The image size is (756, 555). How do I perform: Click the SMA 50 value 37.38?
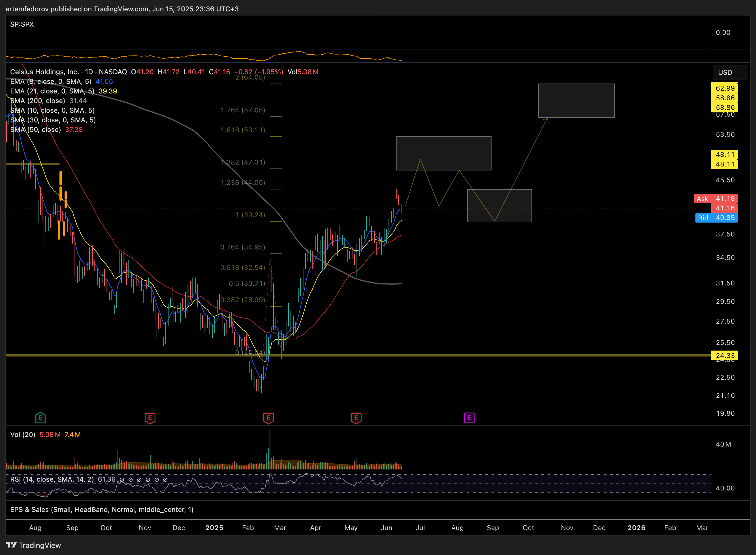(x=74, y=129)
